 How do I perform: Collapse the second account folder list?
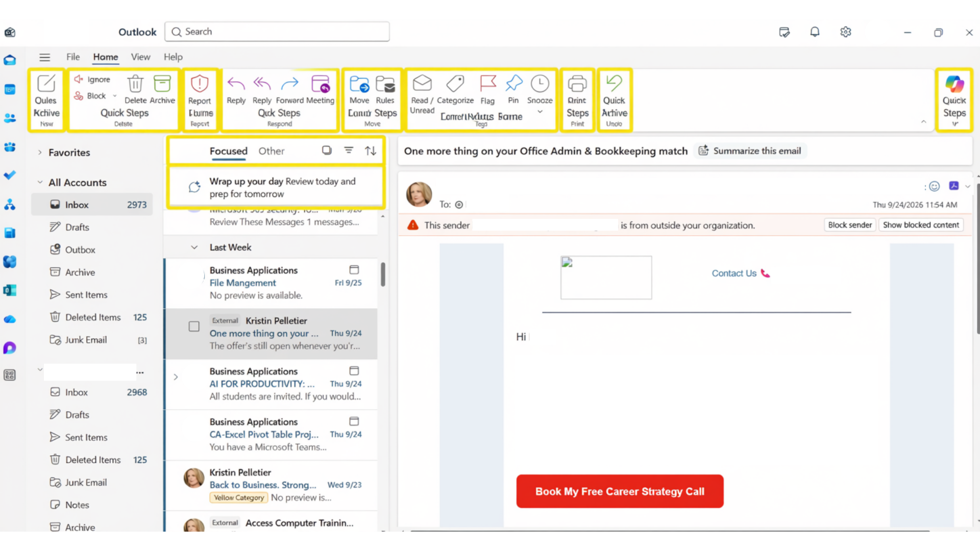point(40,369)
